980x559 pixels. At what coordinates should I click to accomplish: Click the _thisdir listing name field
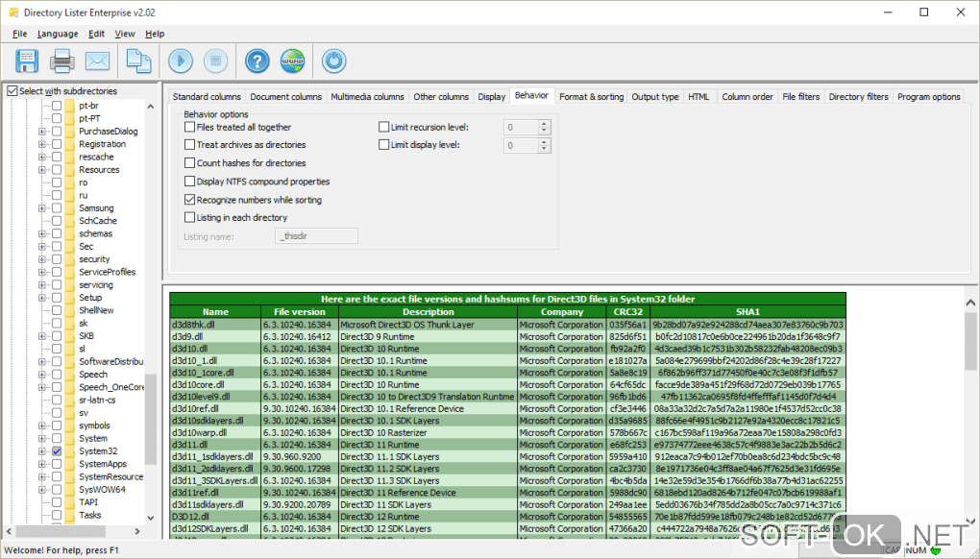pyautogui.click(x=317, y=234)
